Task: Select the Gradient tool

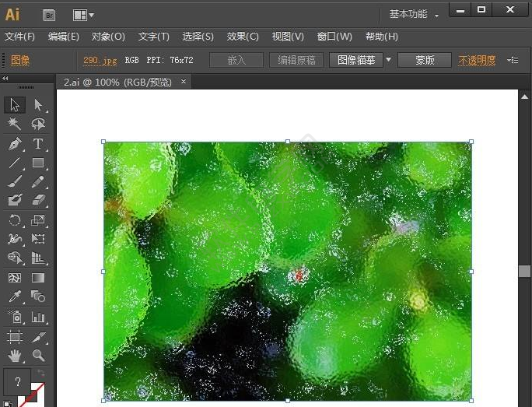Action: pos(38,278)
